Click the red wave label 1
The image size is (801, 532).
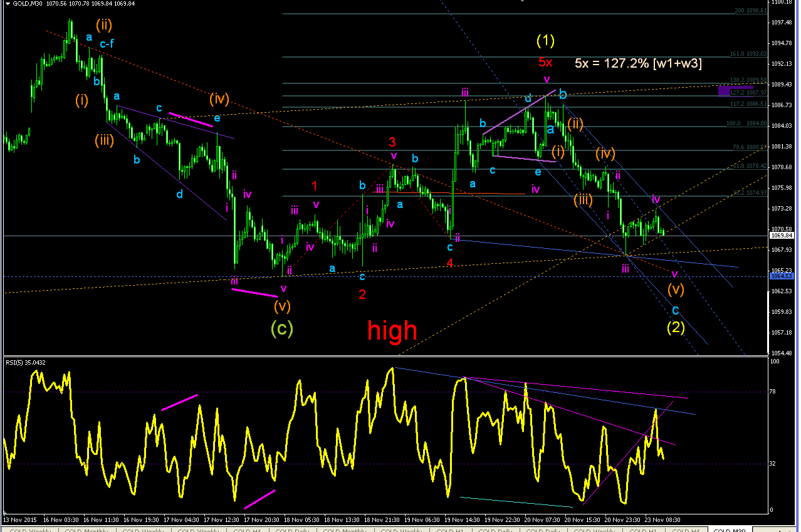(x=315, y=186)
